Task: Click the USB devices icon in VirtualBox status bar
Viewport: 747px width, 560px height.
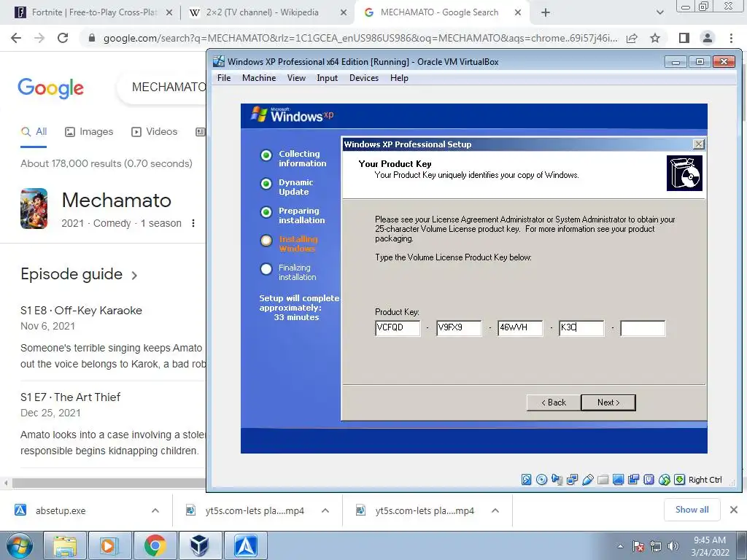Action: (x=588, y=480)
